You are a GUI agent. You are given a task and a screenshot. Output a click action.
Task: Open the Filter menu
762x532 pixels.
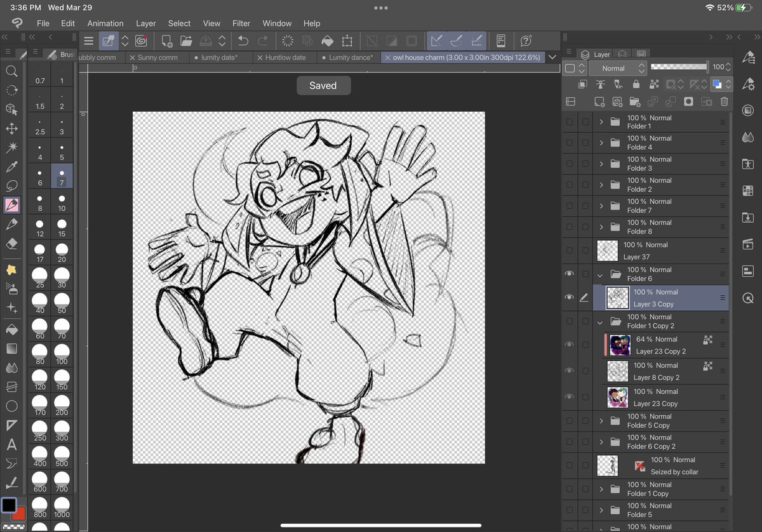[x=241, y=23]
